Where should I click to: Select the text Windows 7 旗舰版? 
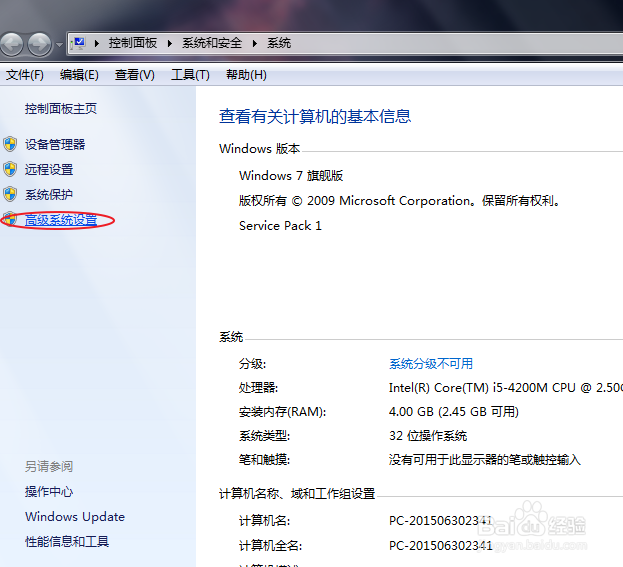tap(291, 176)
